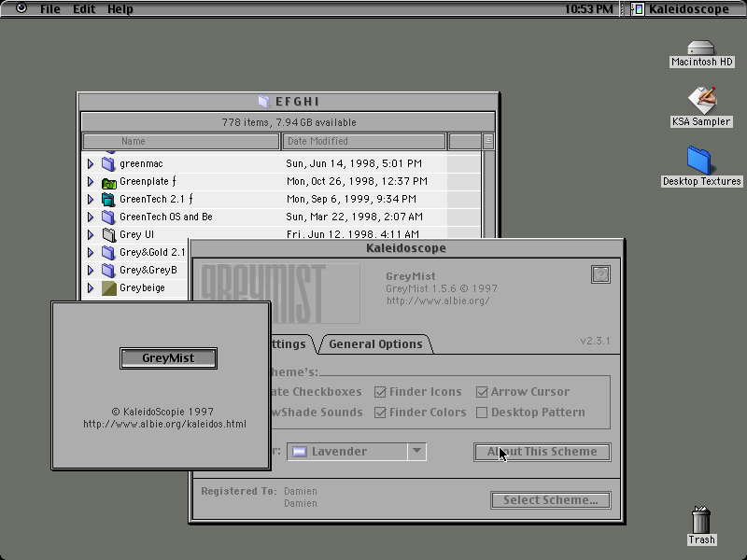Click the EFGHI items and space status line

coord(289,122)
